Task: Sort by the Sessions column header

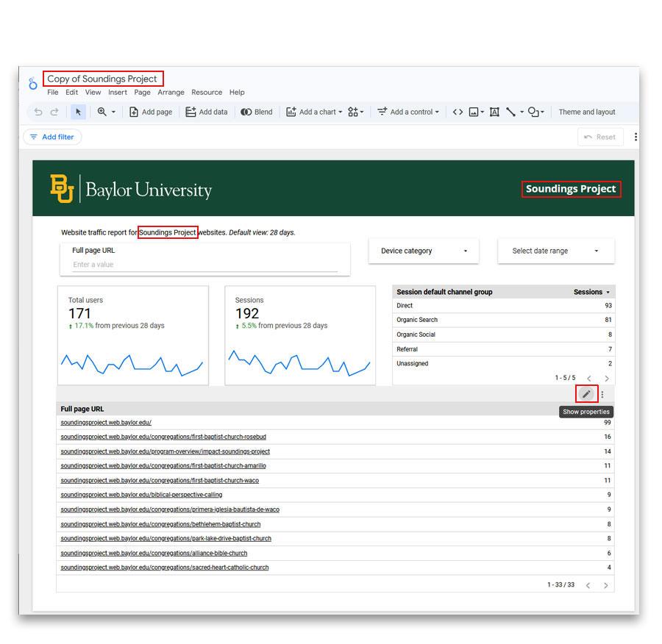Action: click(x=591, y=292)
